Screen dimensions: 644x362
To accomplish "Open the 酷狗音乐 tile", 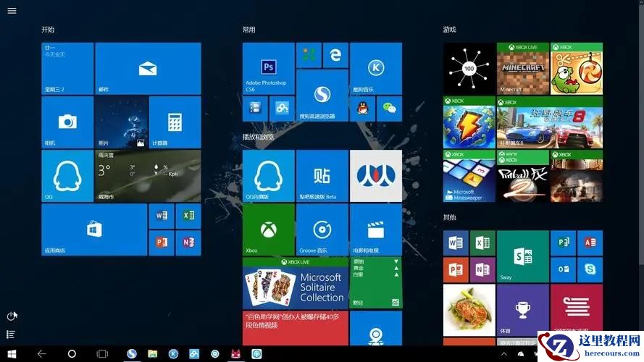I will point(376,69).
